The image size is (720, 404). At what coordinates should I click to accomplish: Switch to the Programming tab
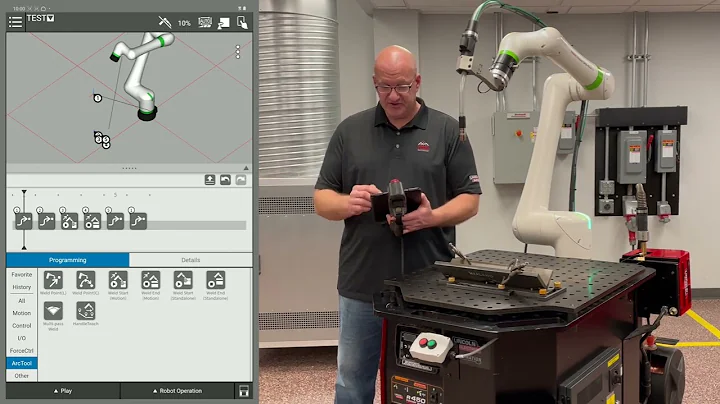[x=68, y=260]
